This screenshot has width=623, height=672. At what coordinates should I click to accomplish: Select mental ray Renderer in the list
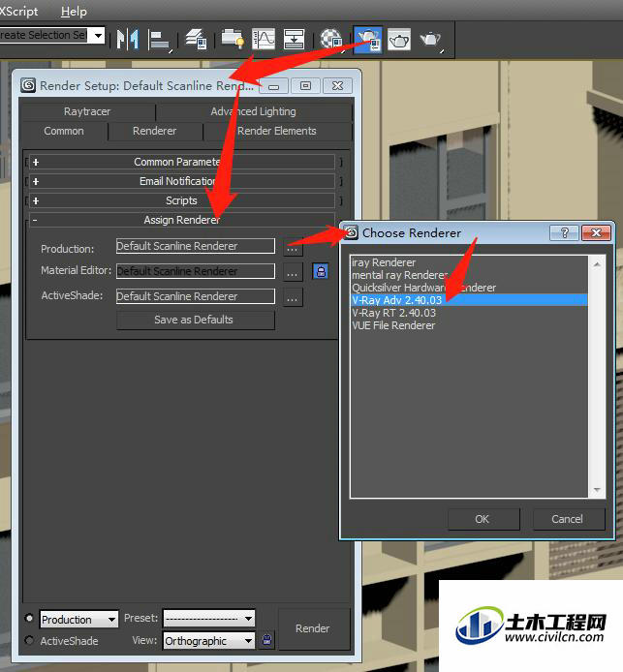(469, 275)
